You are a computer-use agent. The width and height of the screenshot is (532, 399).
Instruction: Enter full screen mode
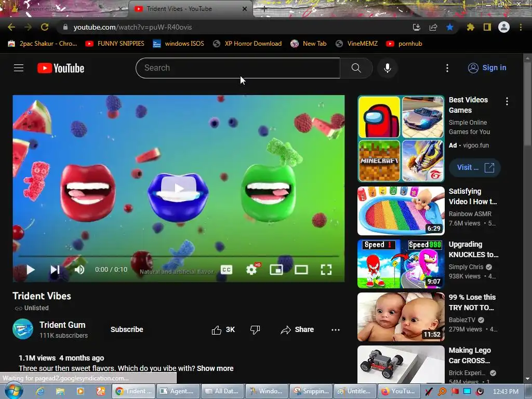pyautogui.click(x=326, y=270)
